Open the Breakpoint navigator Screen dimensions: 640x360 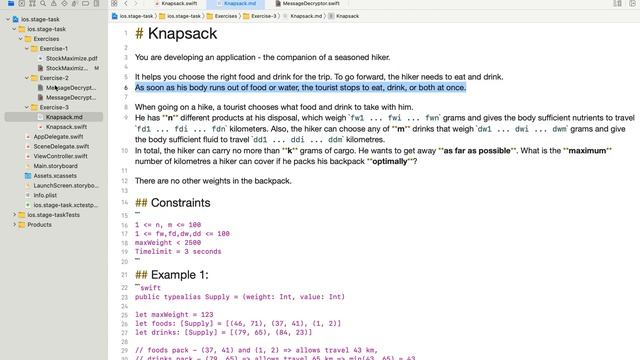(x=85, y=3)
